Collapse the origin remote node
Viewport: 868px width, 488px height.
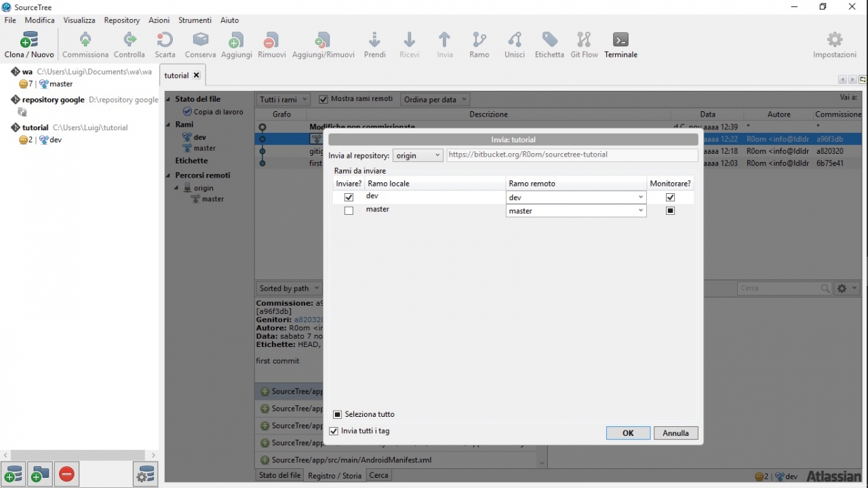click(x=177, y=188)
